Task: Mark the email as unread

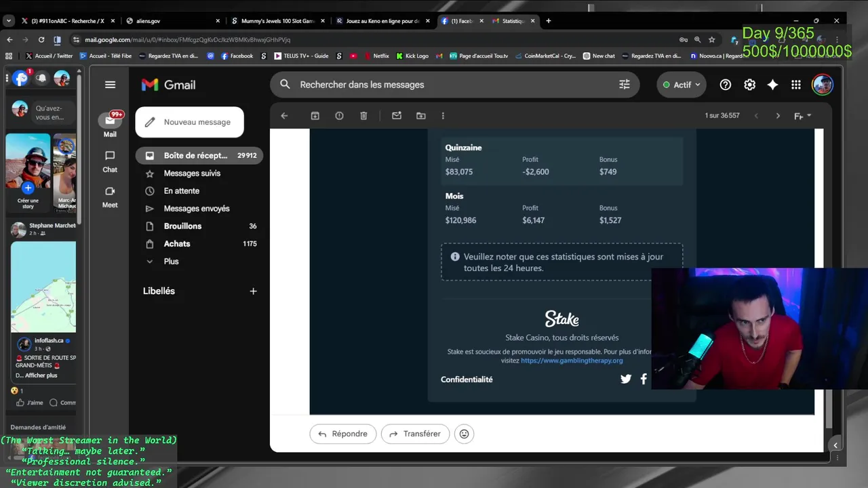Action: coord(397,116)
